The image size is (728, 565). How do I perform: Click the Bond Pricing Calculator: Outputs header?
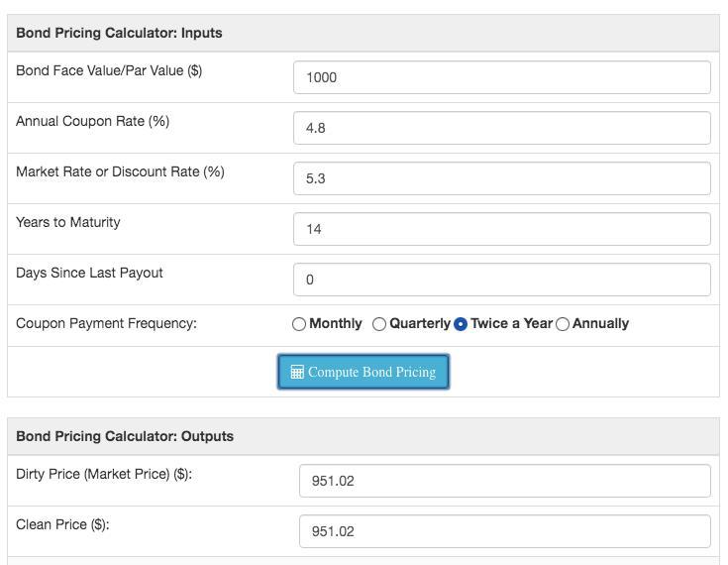click(x=125, y=436)
